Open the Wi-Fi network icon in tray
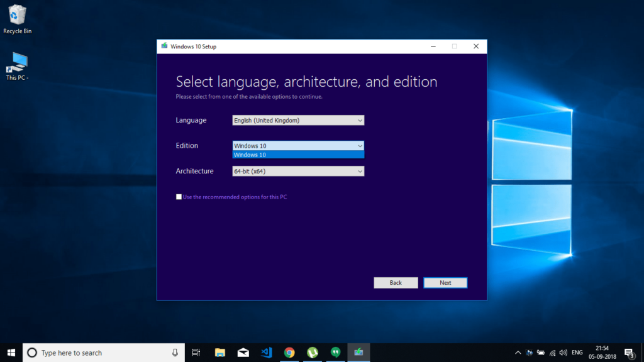Image resolution: width=644 pixels, height=362 pixels. click(x=552, y=353)
